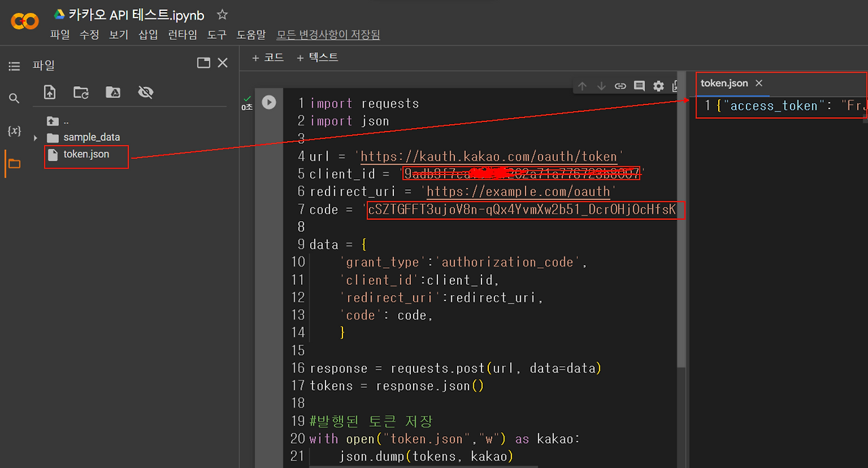Refresh the file browser listing
Viewport: 868px width, 468px height.
pyautogui.click(x=80, y=92)
